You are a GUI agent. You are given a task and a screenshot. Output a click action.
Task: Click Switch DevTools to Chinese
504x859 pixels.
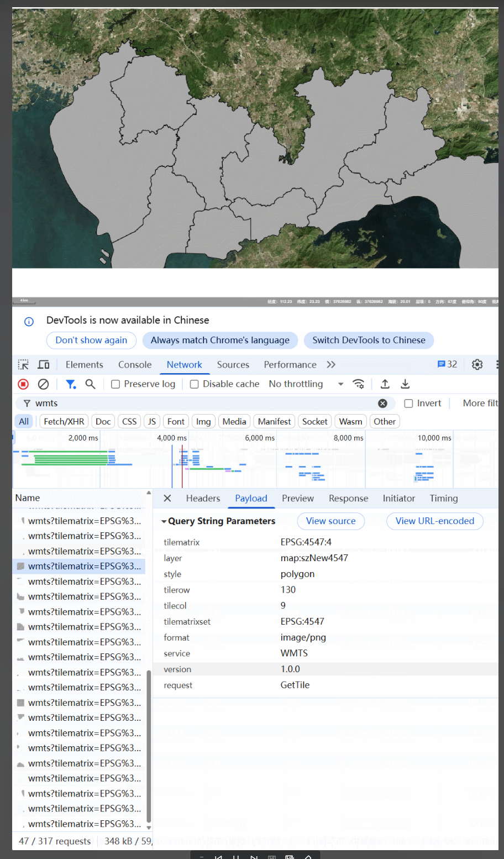click(369, 340)
